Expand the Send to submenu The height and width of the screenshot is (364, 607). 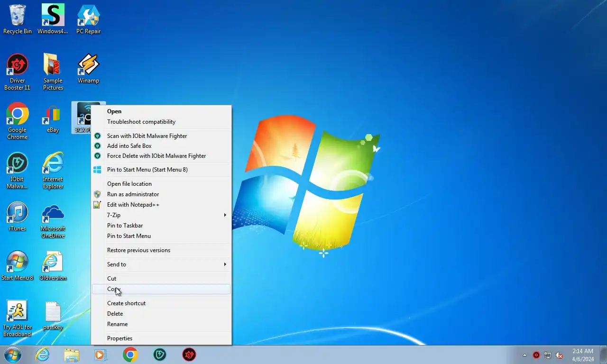tap(161, 264)
